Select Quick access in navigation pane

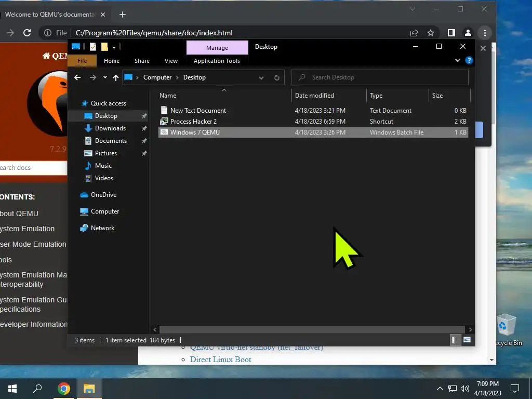tap(109, 103)
